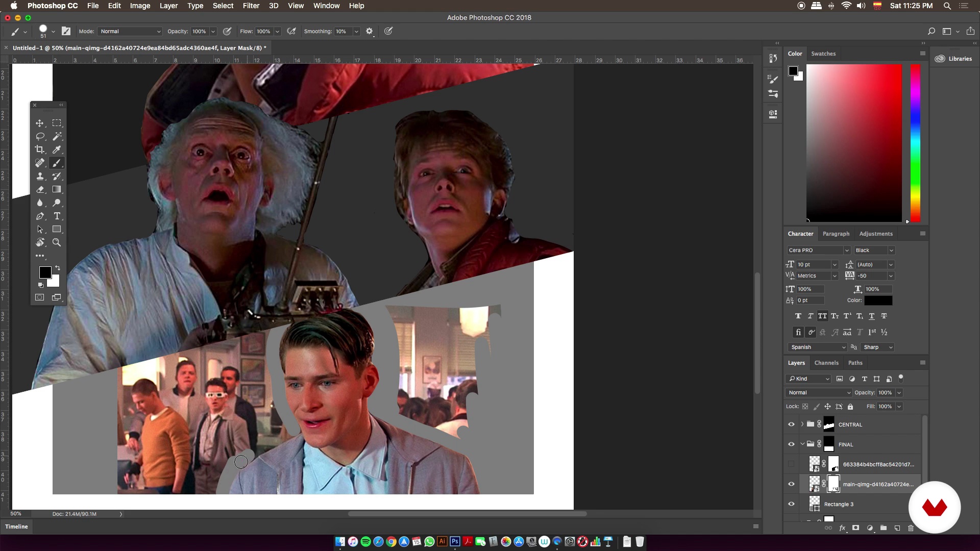Collapse the FINAL layer group
980x551 pixels.
click(802, 444)
